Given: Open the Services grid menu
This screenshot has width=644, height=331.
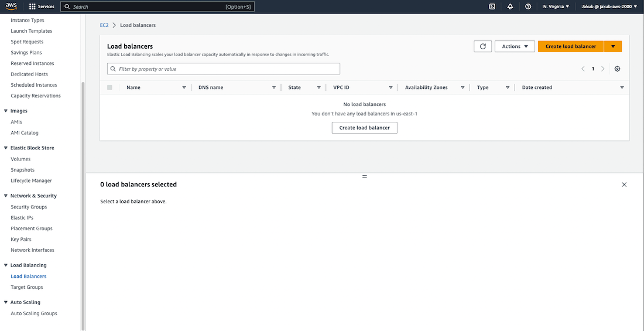Looking at the screenshot, I should (42, 6).
